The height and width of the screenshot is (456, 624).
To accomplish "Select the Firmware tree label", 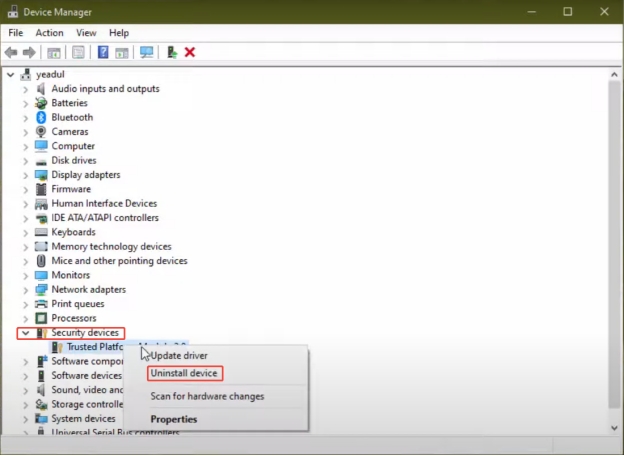I will pos(71,189).
